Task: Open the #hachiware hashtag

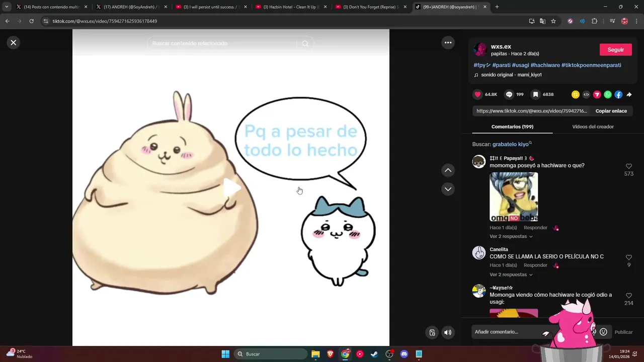Action: 545,65
